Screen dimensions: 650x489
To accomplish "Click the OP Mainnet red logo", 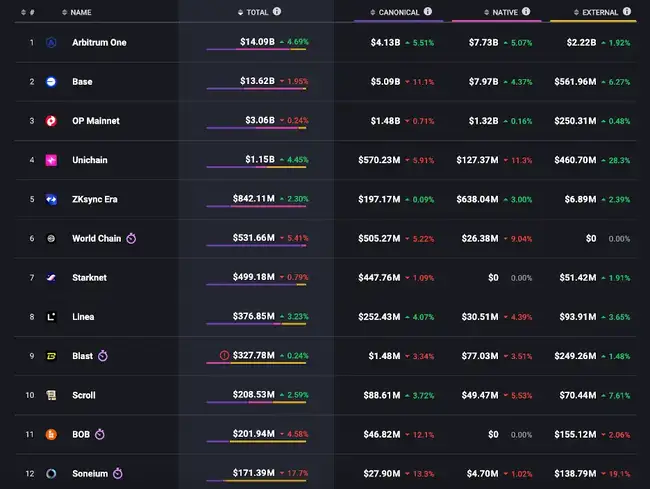I will click(x=51, y=121).
